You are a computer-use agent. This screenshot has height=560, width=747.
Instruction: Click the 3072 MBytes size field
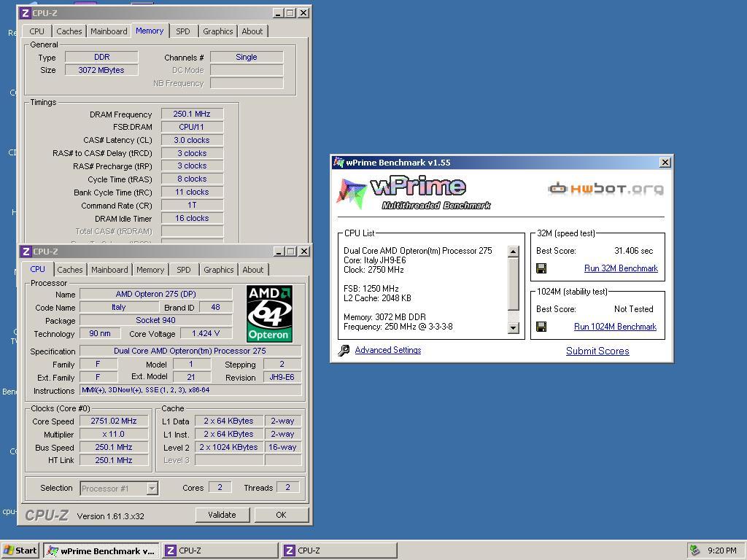[101, 70]
